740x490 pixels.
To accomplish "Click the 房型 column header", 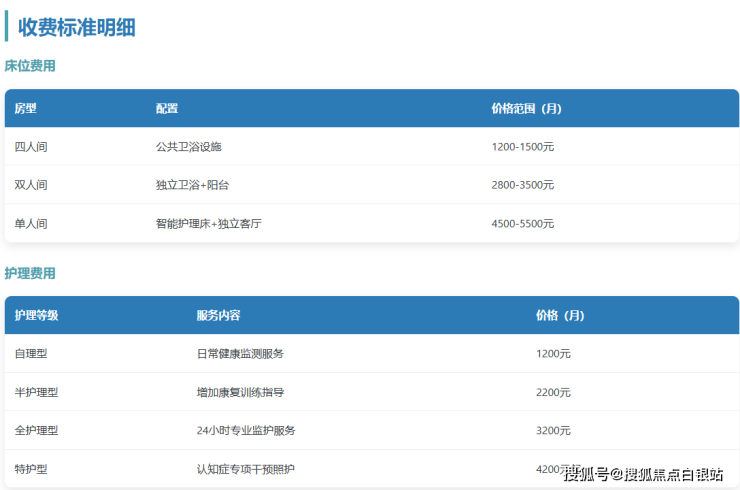I will coord(25,108).
